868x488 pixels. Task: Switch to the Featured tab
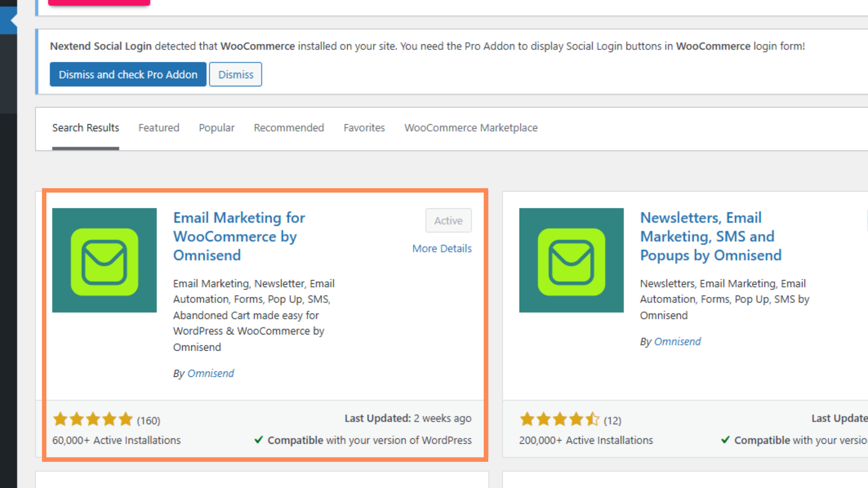click(159, 128)
